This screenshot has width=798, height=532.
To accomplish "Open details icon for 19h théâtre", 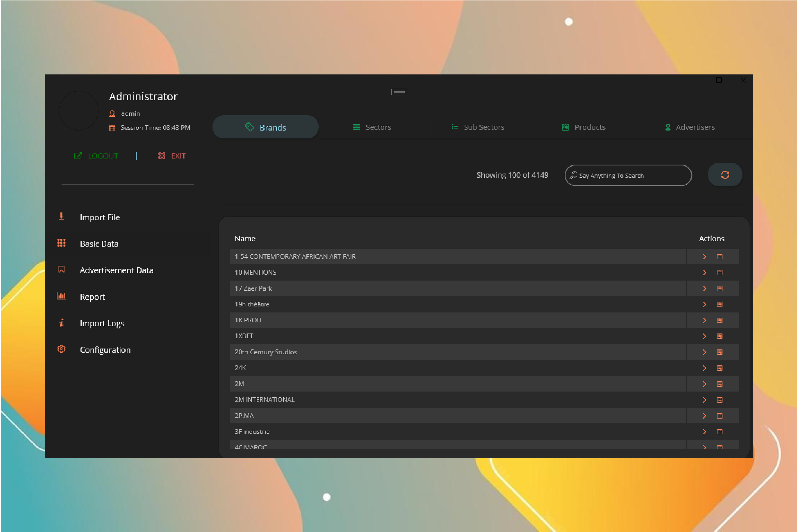I will pos(719,304).
